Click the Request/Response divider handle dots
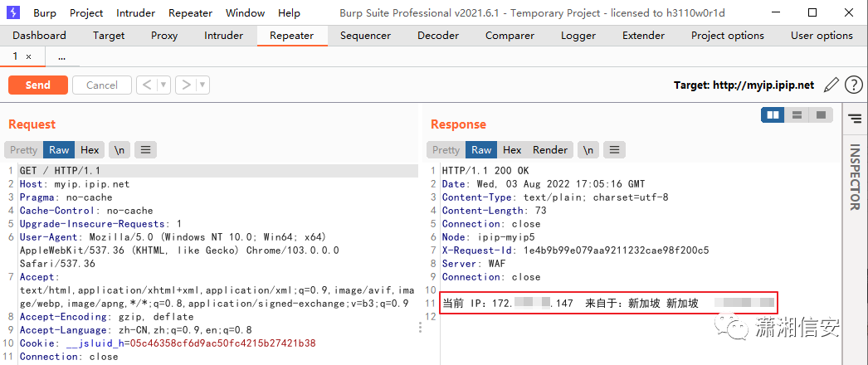The width and height of the screenshot is (868, 365). (420, 328)
